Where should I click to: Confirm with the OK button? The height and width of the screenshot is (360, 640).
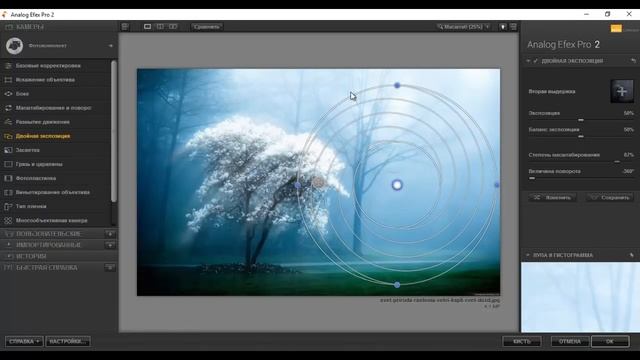[x=610, y=341]
